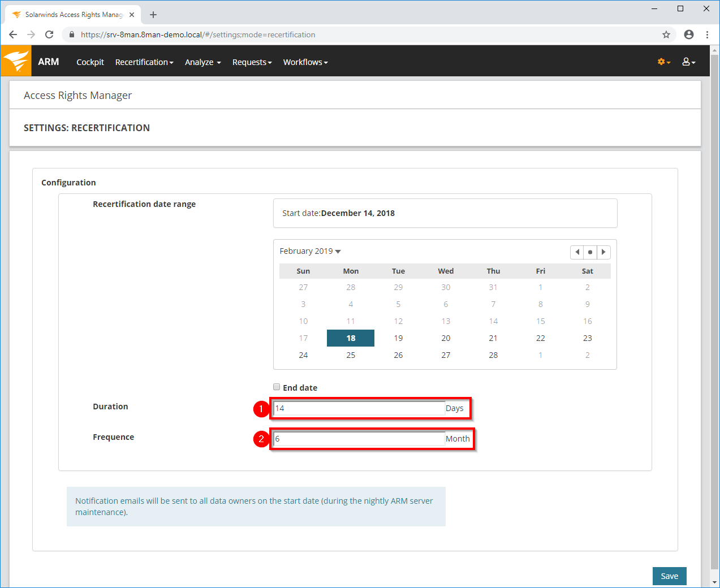The height and width of the screenshot is (588, 720).
Task: Click the Frequence month input field
Action: coord(359,439)
